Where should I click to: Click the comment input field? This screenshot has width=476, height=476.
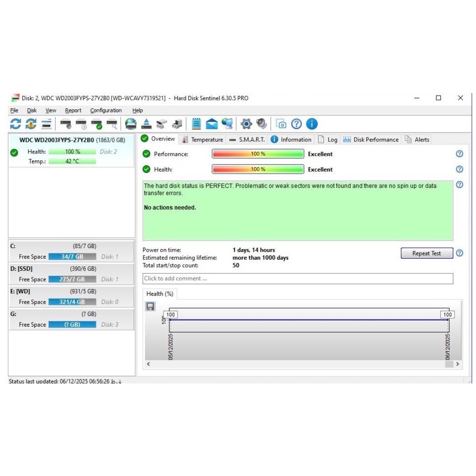[x=297, y=279]
